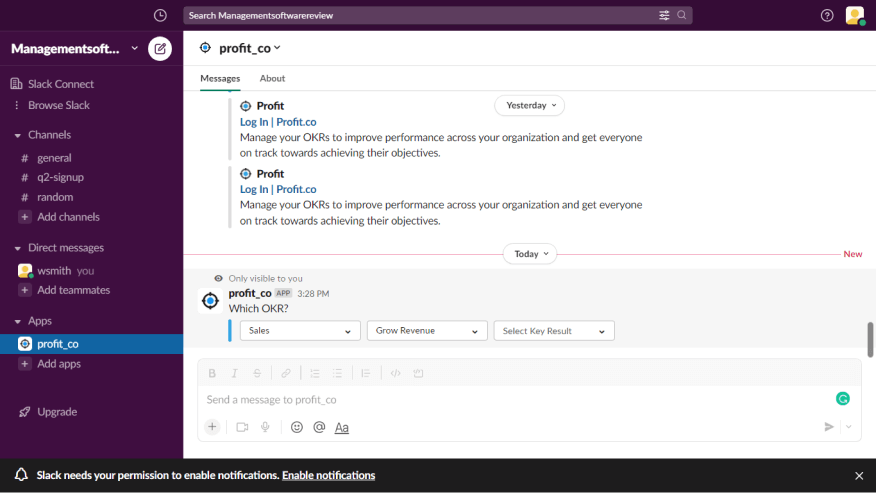This screenshot has height=493, width=876.
Task: Open search filter options icon
Action: (x=664, y=16)
